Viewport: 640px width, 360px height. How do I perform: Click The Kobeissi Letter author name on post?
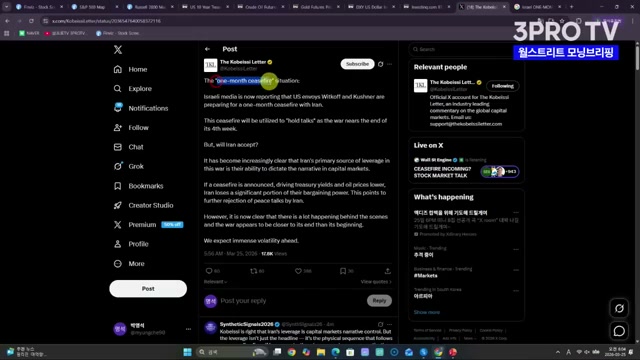point(243,62)
